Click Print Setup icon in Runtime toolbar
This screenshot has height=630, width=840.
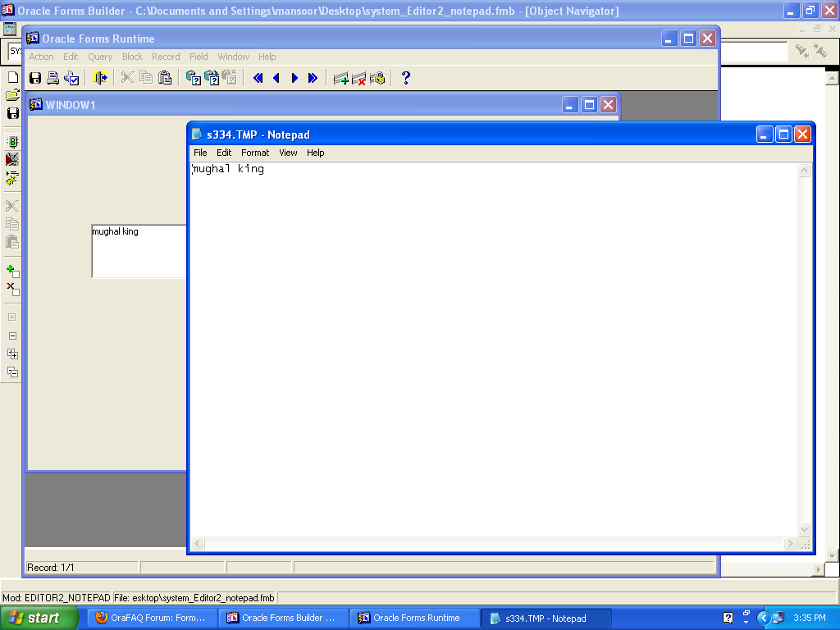pyautogui.click(x=71, y=78)
